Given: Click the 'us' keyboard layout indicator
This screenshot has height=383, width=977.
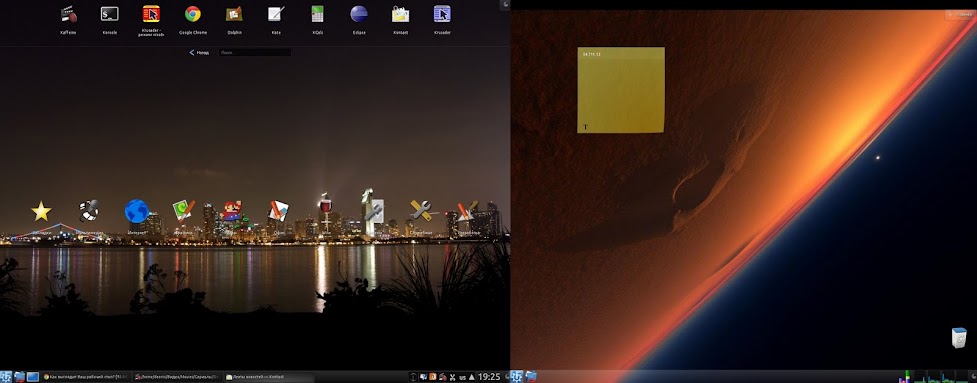Looking at the screenshot, I should coord(462,377).
